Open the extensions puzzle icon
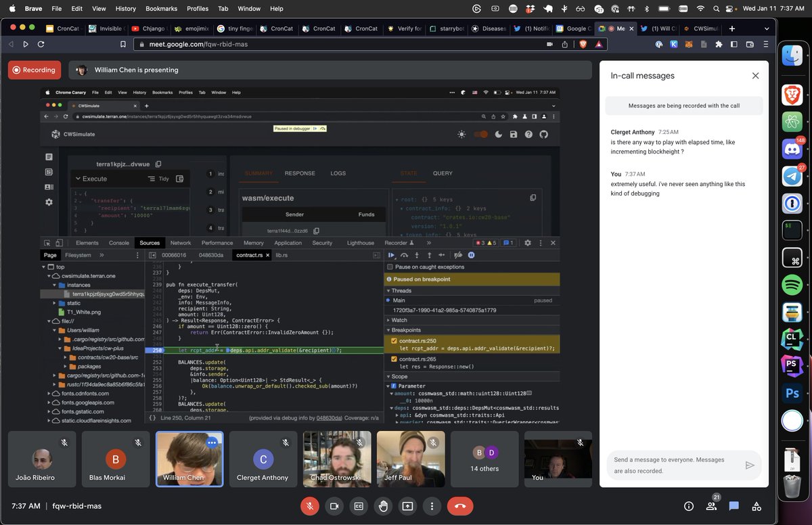Viewport: 812px width, 525px height. [x=719, y=44]
